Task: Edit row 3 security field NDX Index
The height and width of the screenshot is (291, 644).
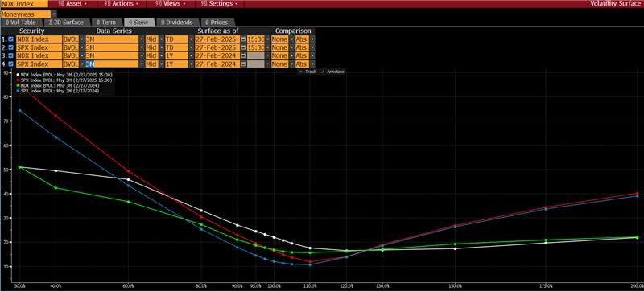Action: pos(39,55)
